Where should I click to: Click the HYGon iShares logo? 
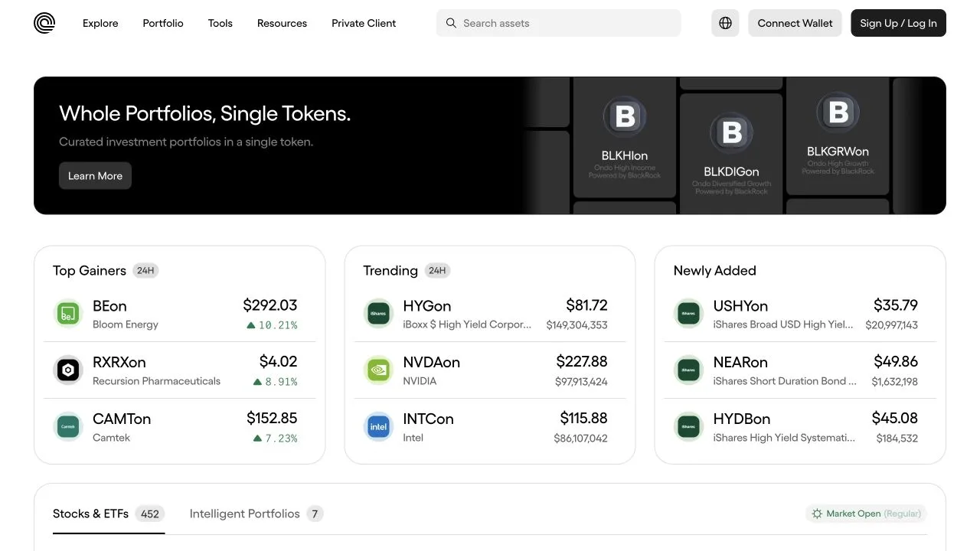click(378, 314)
